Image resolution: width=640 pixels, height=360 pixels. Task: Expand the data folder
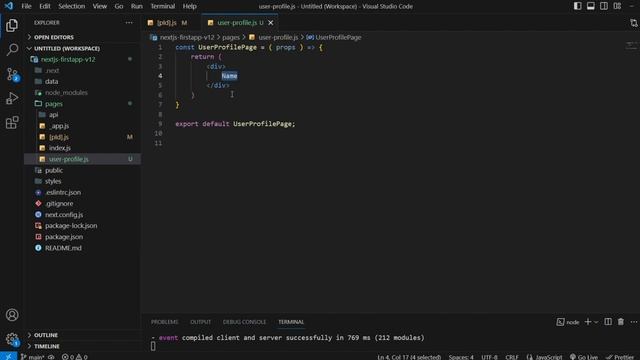[x=83, y=81]
